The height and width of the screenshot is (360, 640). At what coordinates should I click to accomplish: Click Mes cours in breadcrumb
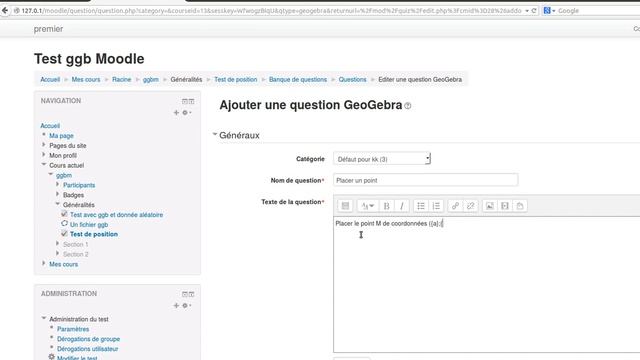[86, 80]
